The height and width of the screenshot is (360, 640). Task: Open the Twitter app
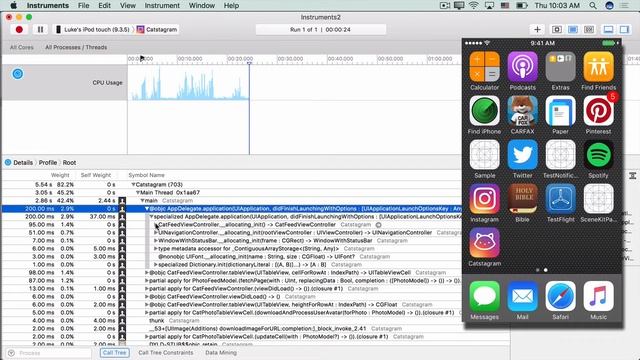coord(522,155)
